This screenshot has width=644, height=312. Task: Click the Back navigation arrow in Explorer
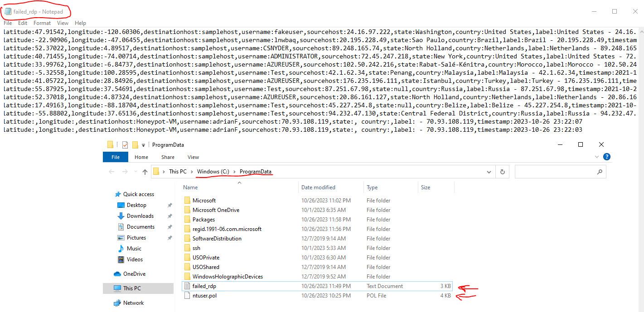tap(111, 172)
